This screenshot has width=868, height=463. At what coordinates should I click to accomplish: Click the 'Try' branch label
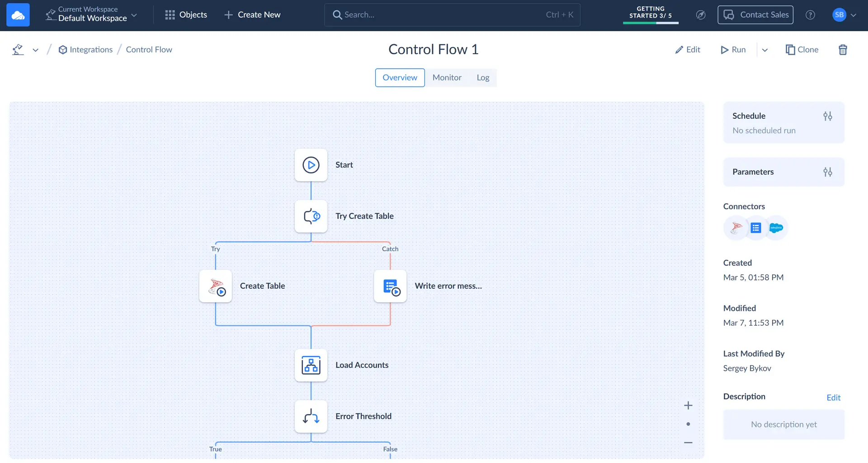point(215,249)
